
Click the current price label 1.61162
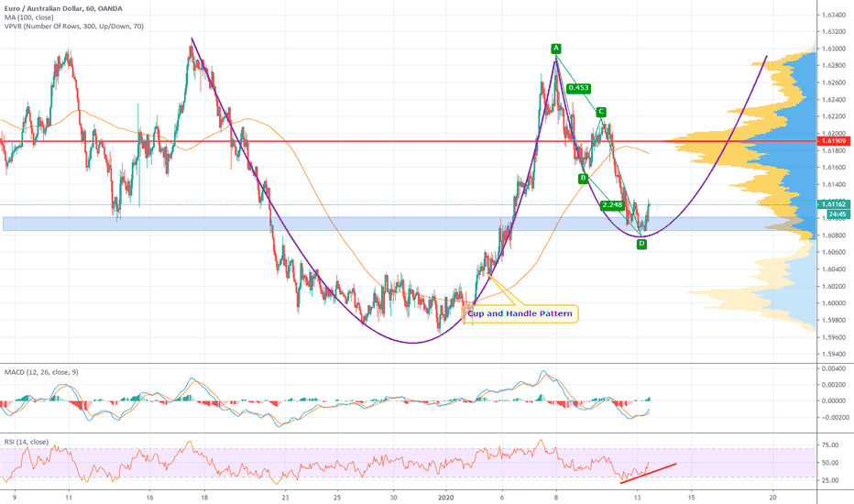click(834, 204)
